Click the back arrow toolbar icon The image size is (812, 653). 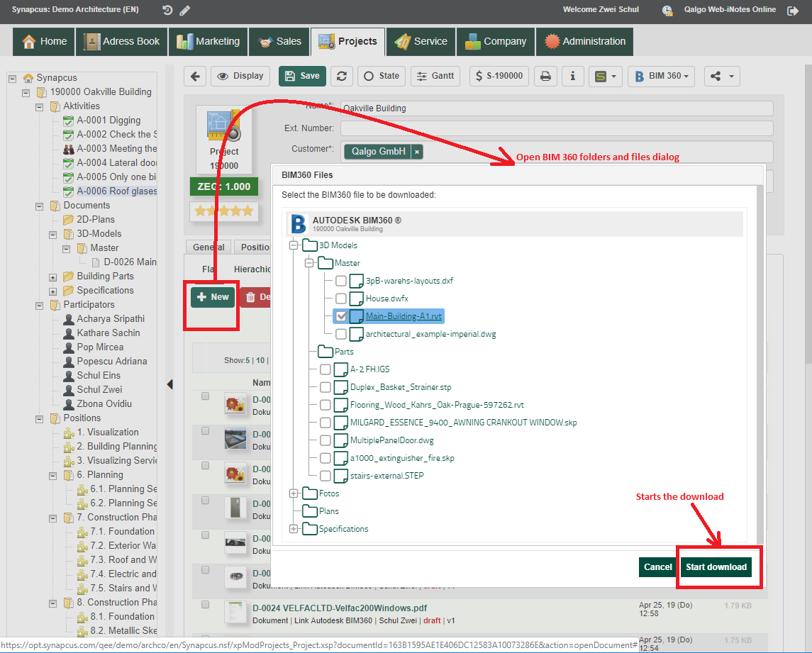pyautogui.click(x=195, y=77)
